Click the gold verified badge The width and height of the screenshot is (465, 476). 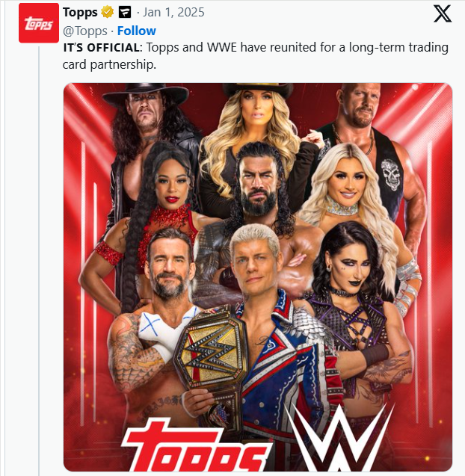click(108, 13)
